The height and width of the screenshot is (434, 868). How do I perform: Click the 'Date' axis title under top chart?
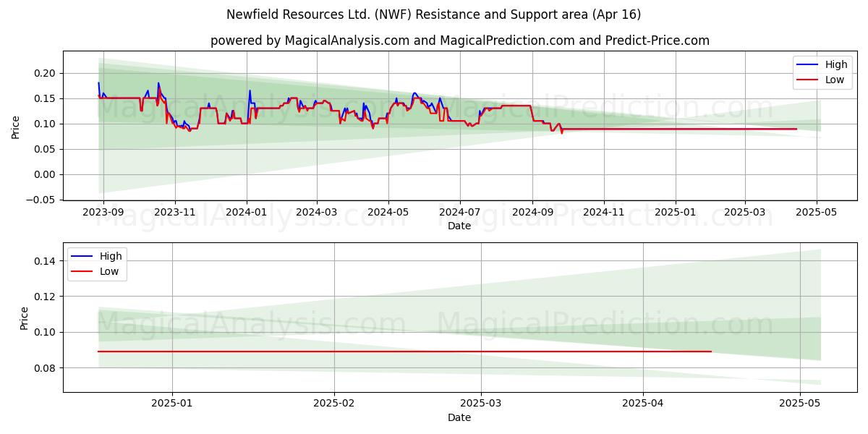tap(459, 226)
